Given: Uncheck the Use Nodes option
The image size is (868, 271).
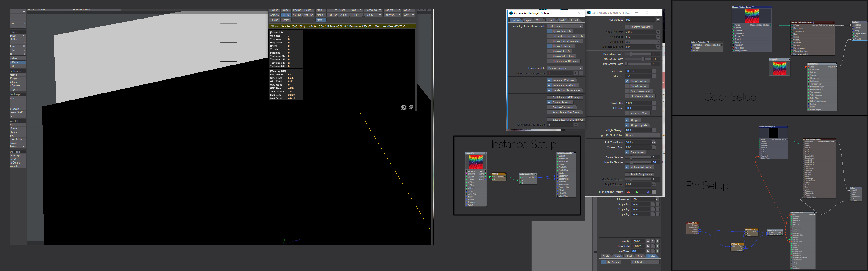Looking at the screenshot, I should pos(603,262).
